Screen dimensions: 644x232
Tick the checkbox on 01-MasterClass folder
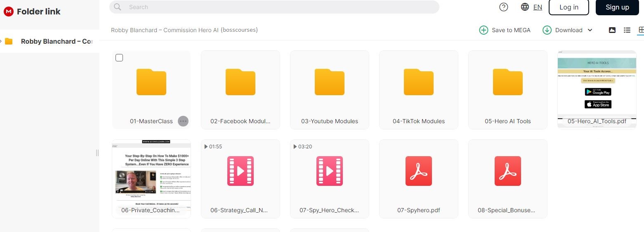point(119,58)
